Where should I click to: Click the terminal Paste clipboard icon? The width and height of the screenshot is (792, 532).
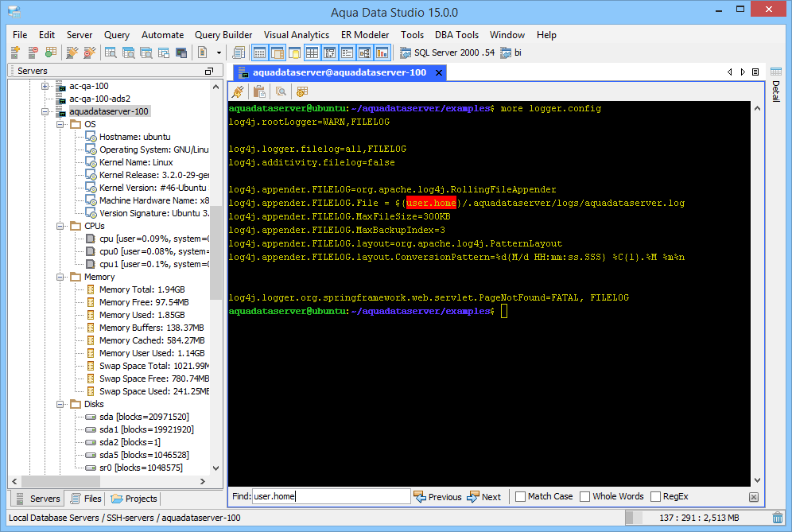tap(259, 91)
